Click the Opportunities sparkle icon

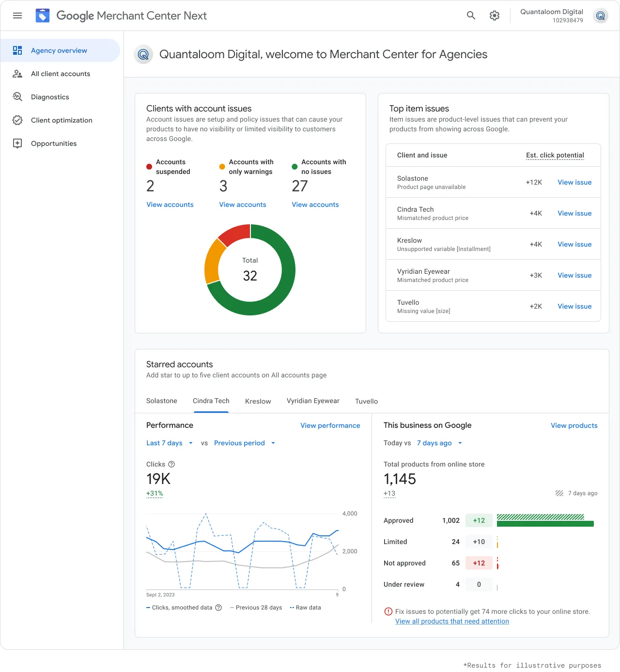click(x=17, y=143)
